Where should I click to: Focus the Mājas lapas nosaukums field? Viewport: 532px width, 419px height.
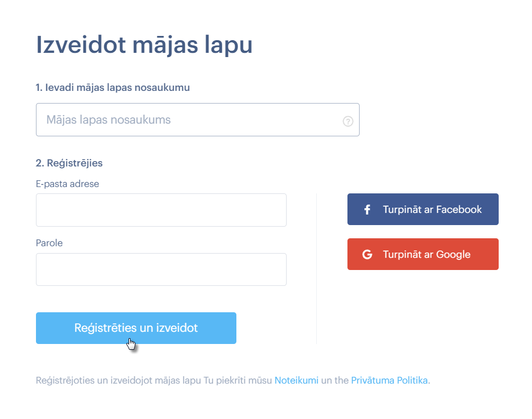[197, 119]
